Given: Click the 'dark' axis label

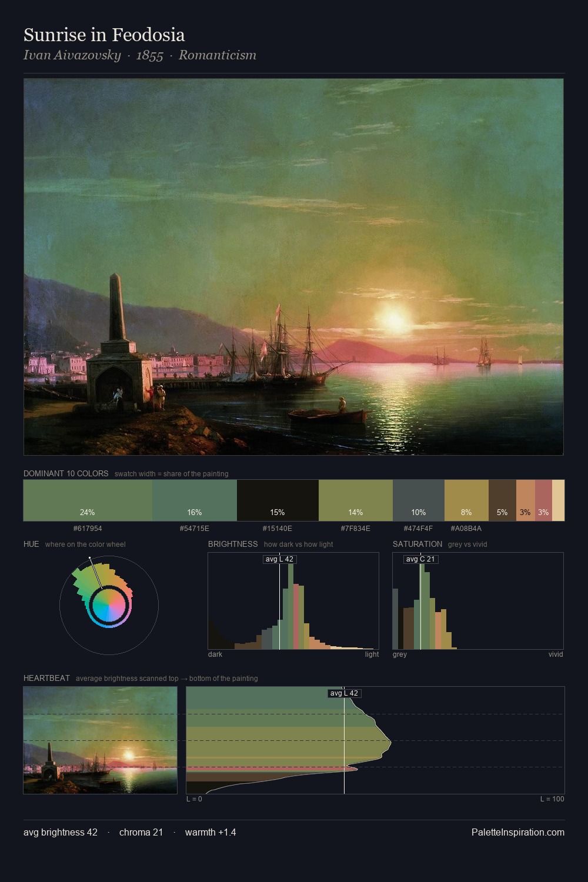Looking at the screenshot, I should 215,654.
